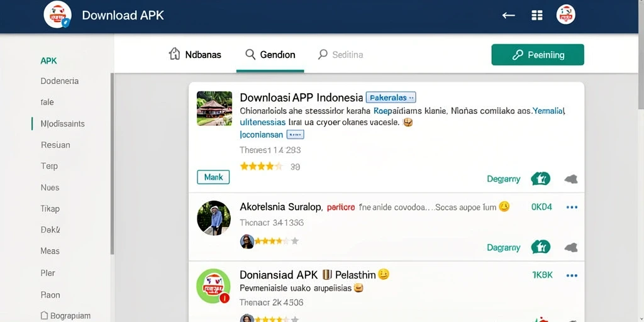Image resolution: width=644 pixels, height=322 pixels.
Task: Click the magnifier icon beside Seditina
Action: click(x=323, y=54)
